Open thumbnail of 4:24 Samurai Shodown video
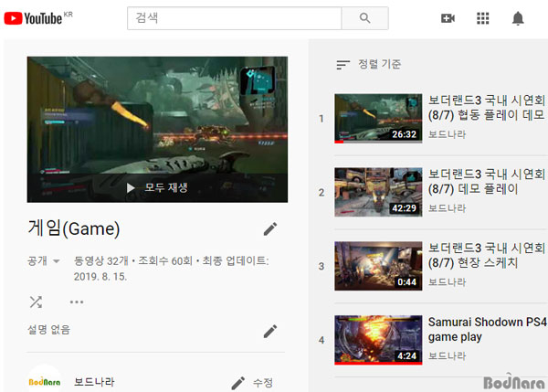This screenshot has height=392, width=548. pos(378,340)
